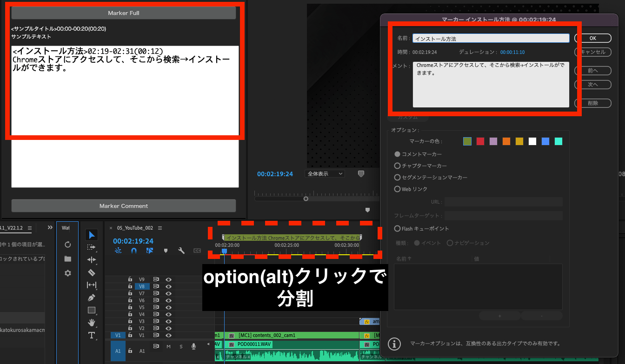Screen dimensions: 625x364
Task: Mute track A1 with M button
Action: (x=168, y=346)
